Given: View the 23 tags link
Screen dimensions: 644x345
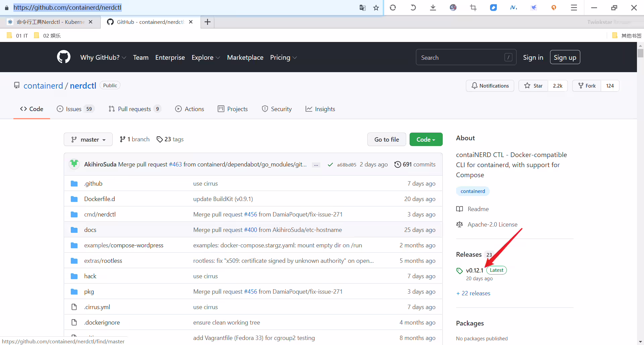Looking at the screenshot, I should (x=170, y=139).
